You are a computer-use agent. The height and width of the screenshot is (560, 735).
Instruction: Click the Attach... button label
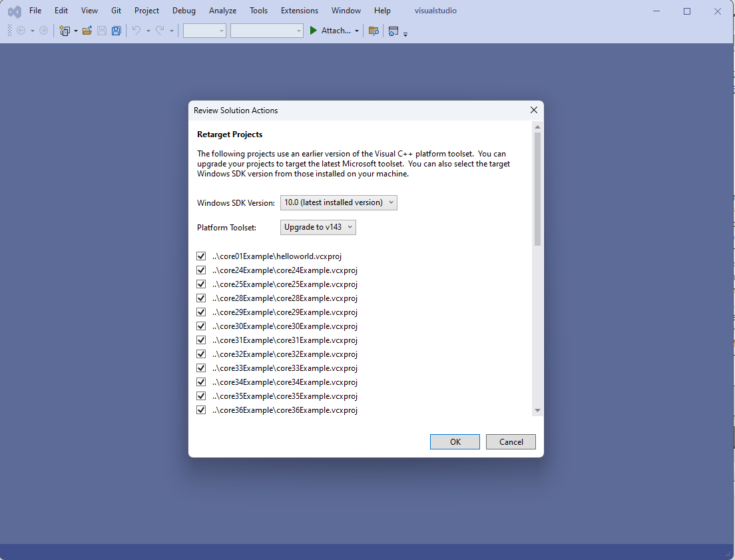click(x=336, y=31)
